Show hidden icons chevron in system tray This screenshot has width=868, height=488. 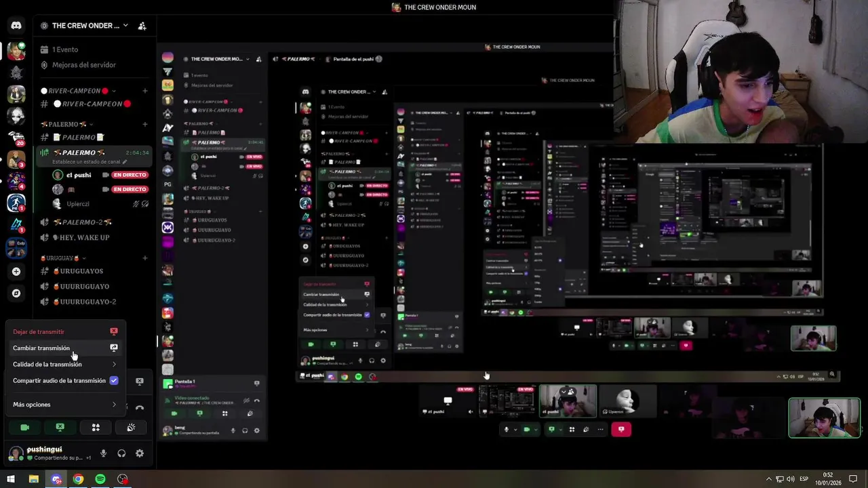click(x=769, y=479)
